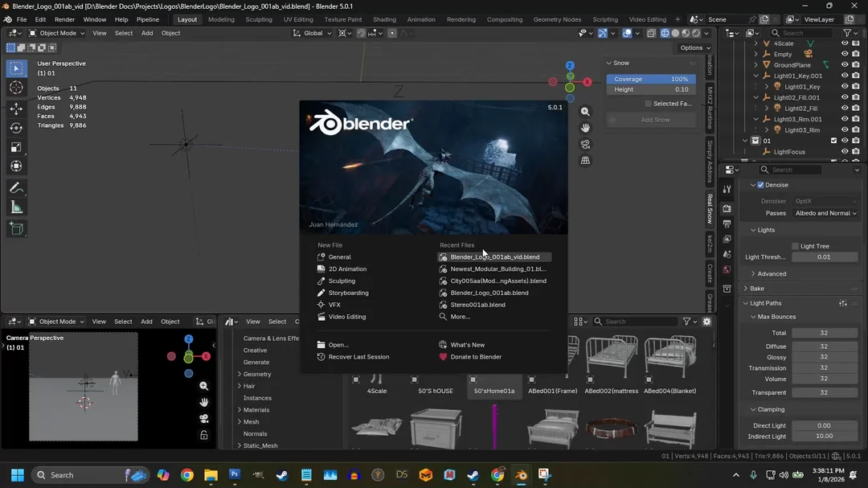Click the asset browser settings gear icon
The image size is (868, 488).
pos(707,322)
